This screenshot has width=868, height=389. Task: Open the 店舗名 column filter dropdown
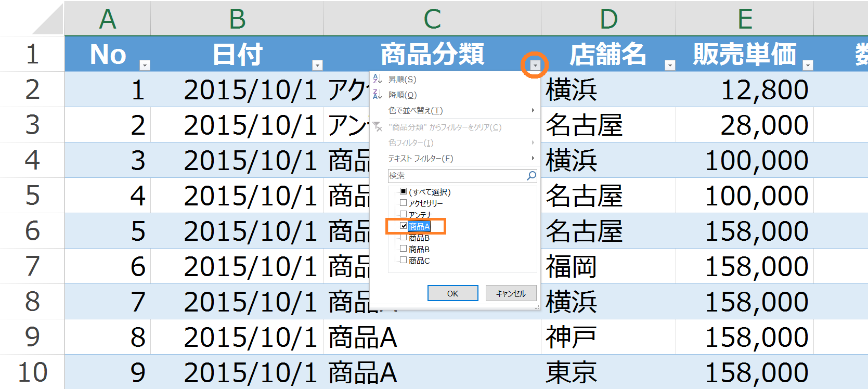point(670,66)
